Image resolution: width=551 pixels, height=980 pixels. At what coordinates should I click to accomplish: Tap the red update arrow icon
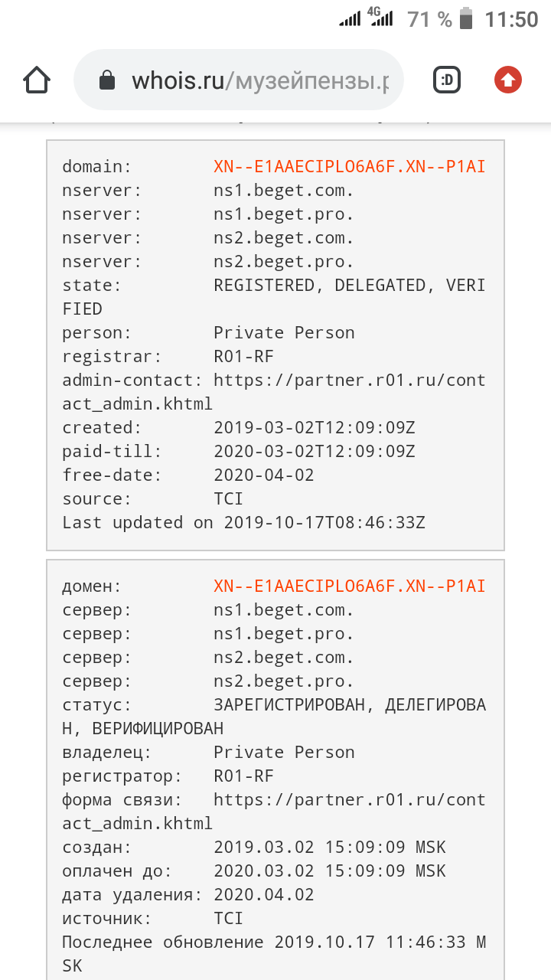coord(508,80)
